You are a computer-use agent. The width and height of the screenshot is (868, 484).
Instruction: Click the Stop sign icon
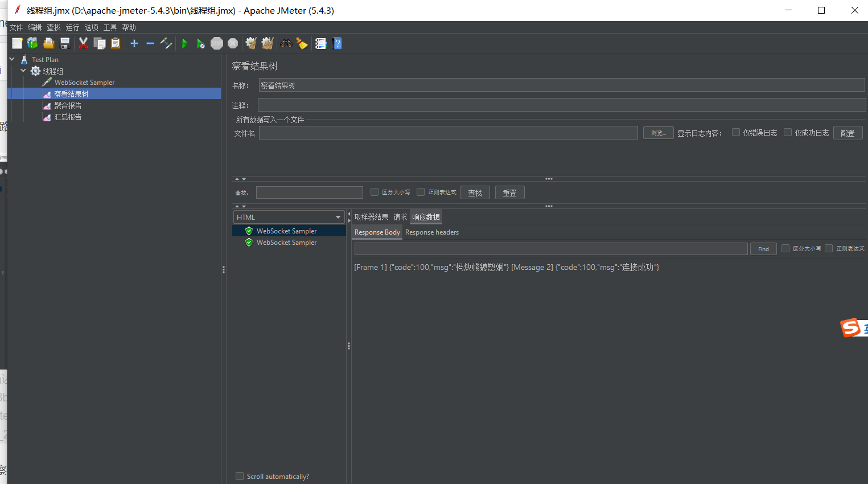217,43
